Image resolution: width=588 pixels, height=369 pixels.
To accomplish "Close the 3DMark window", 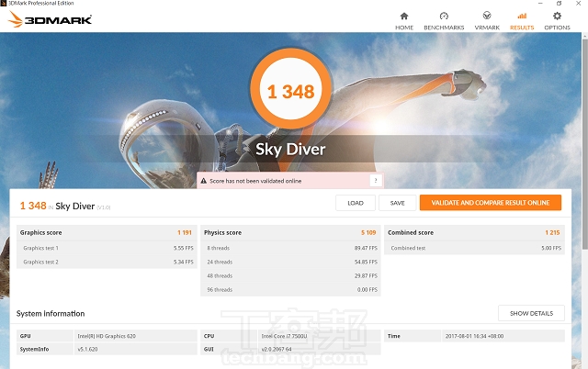I will 578,3.
